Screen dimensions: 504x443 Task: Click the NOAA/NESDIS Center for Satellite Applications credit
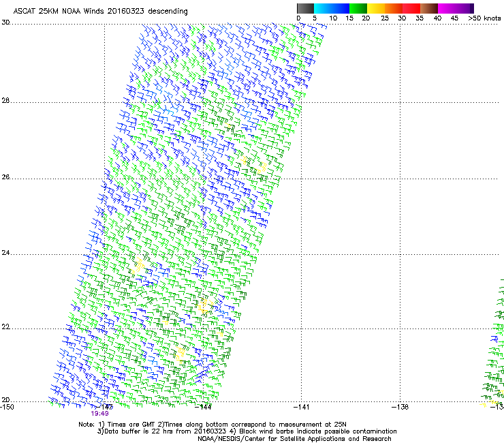click(294, 439)
